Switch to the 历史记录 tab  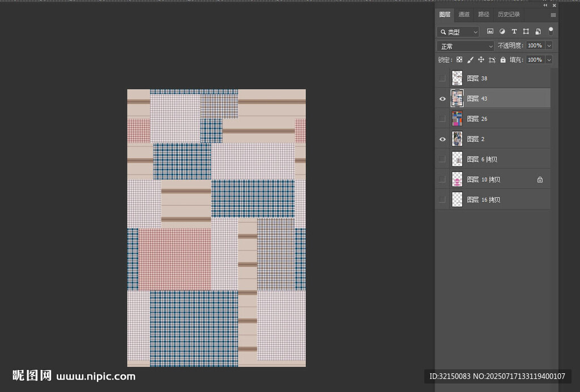coord(509,15)
